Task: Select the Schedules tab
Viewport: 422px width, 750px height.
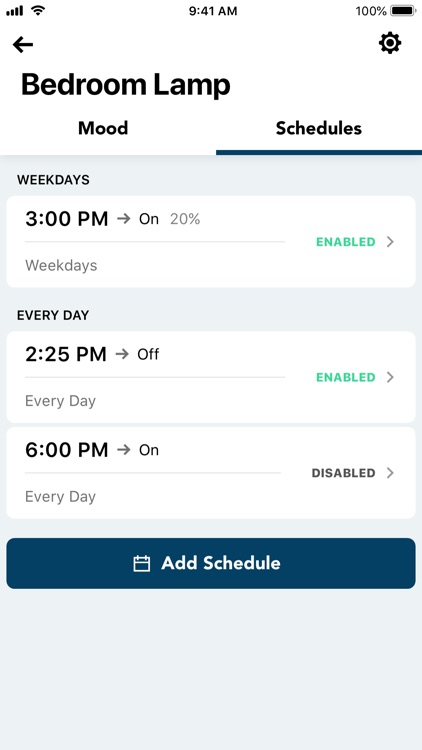Action: tap(319, 128)
